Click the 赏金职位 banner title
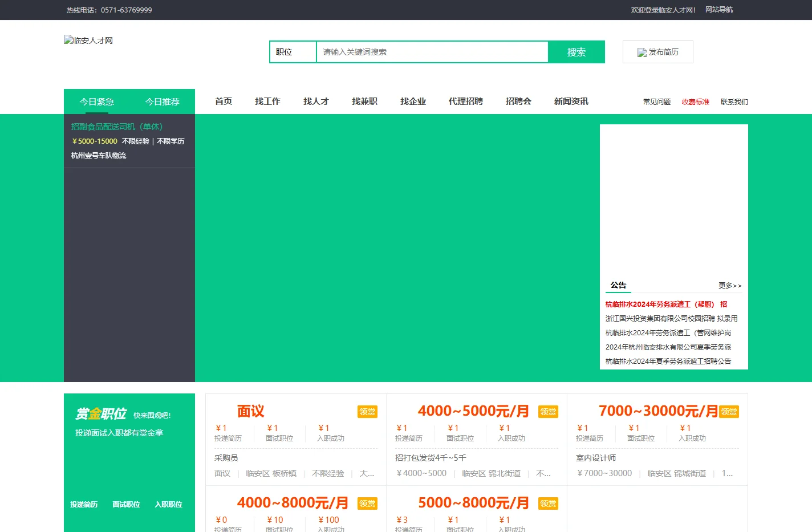This screenshot has height=532, width=812. (x=100, y=414)
